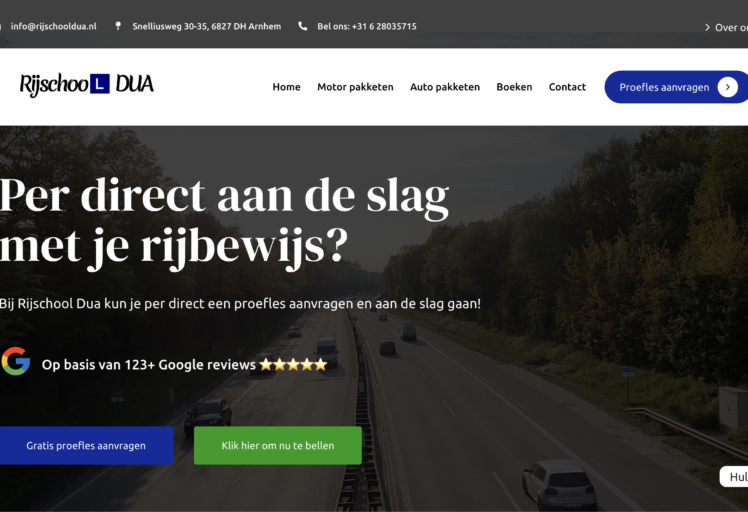Click the Snelliusweg 30-35 address link
The image size is (748, 512).
click(207, 26)
